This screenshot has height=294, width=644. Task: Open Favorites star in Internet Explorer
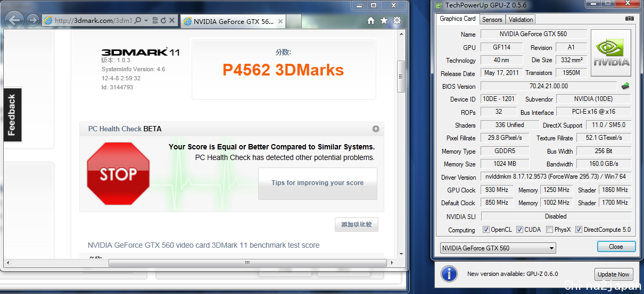384,21
